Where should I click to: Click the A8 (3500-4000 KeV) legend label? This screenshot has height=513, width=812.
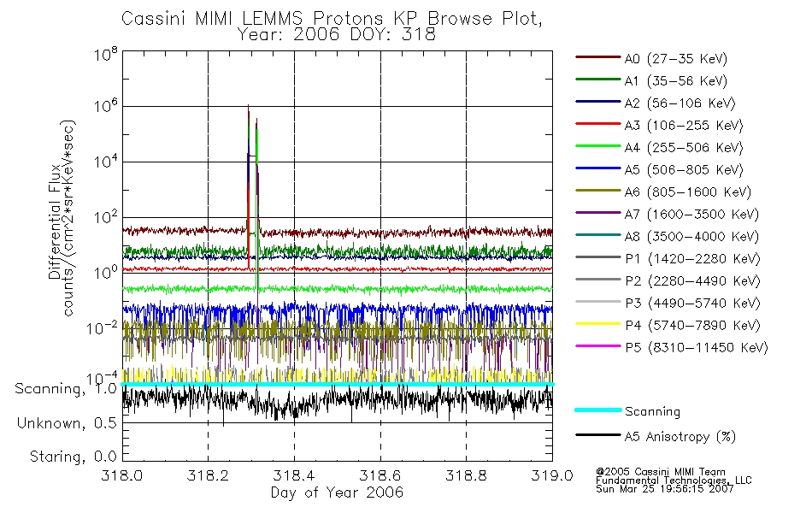pyautogui.click(x=691, y=236)
